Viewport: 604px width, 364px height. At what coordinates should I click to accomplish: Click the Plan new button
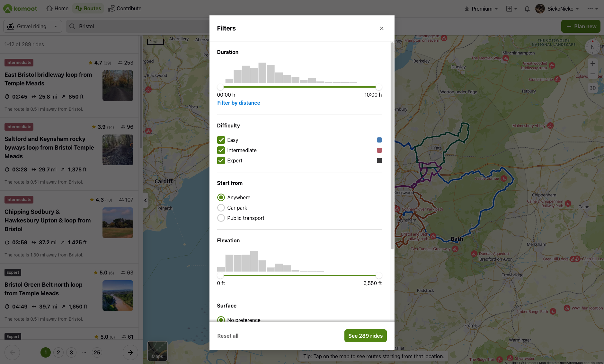pos(581,26)
